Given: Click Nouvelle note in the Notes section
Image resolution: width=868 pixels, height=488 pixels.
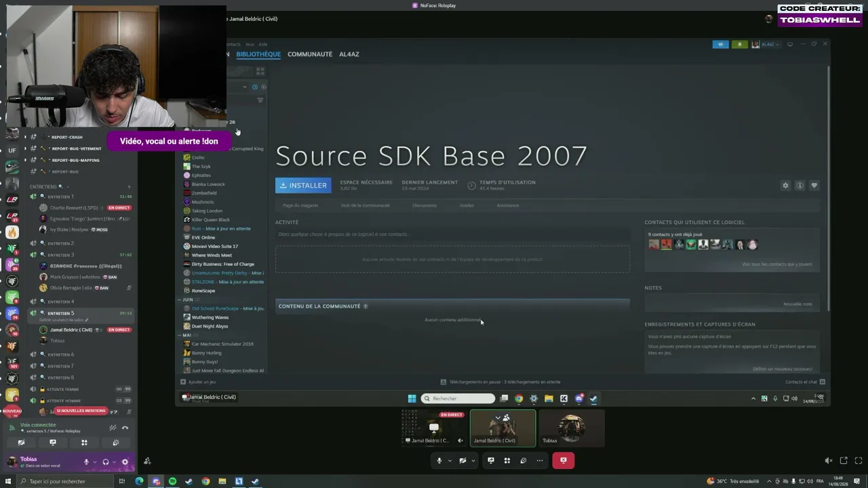Looking at the screenshot, I should click(x=797, y=304).
